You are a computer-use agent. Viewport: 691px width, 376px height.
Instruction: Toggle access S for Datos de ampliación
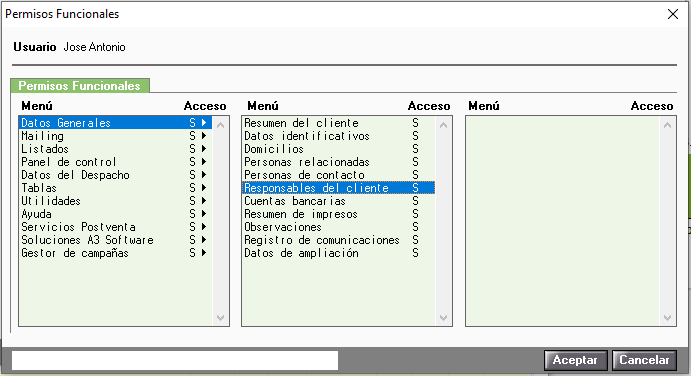(x=415, y=253)
